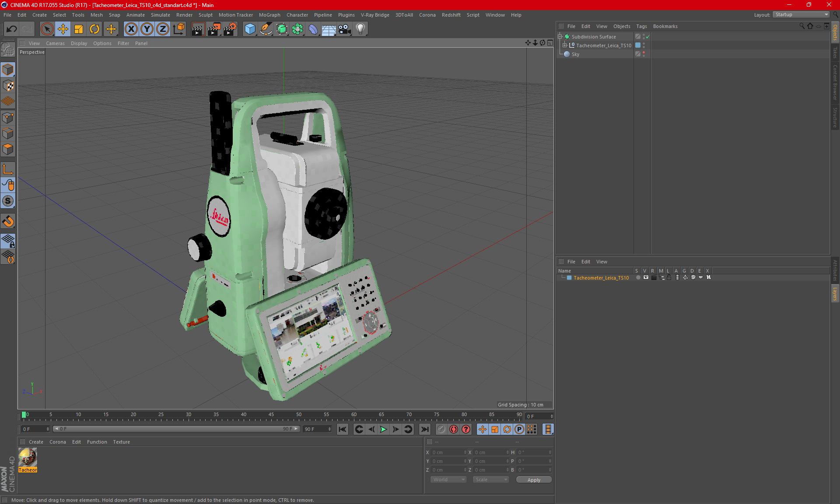This screenshot has height=504, width=840.
Task: Open the Structure side tab
Action: 835,117
